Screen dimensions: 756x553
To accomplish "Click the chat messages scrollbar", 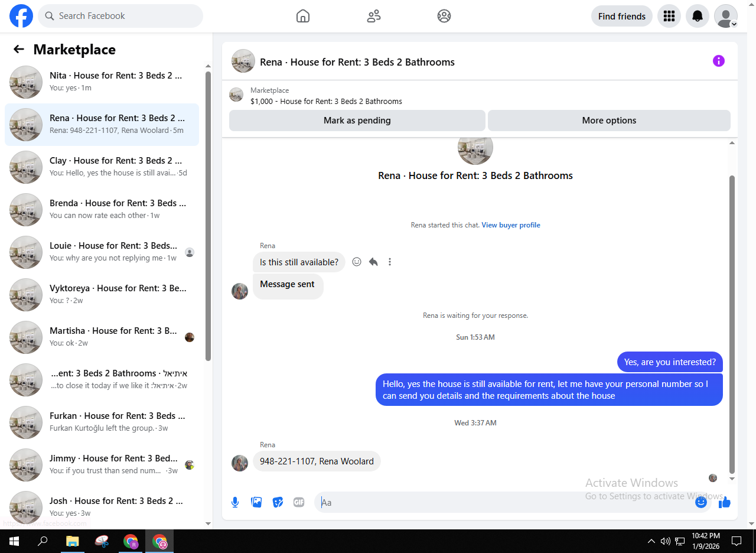I will (x=732, y=324).
